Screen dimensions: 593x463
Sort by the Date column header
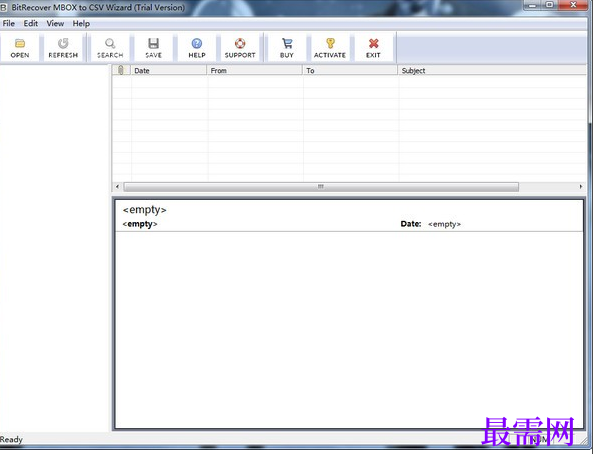pyautogui.click(x=169, y=70)
